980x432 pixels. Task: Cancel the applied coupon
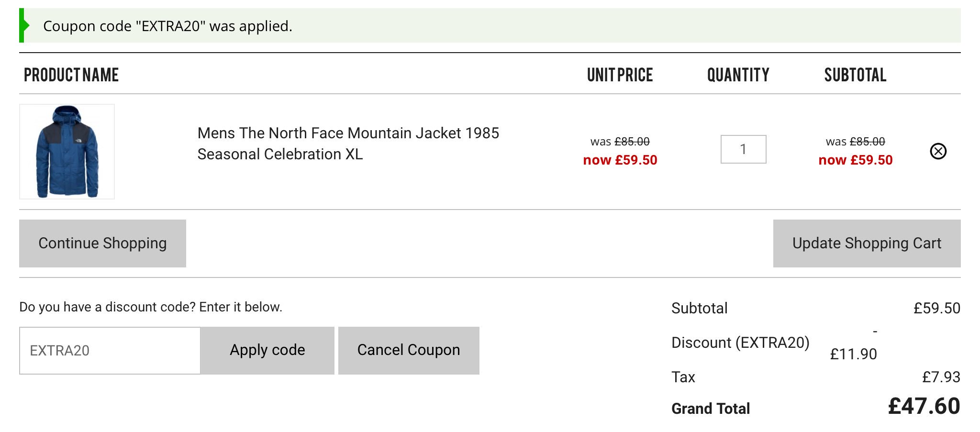click(409, 350)
